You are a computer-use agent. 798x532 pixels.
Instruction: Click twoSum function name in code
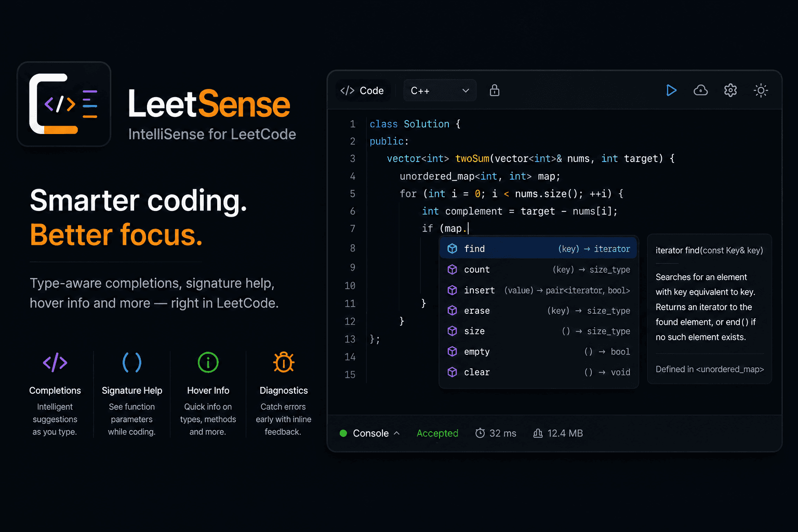[x=472, y=158]
